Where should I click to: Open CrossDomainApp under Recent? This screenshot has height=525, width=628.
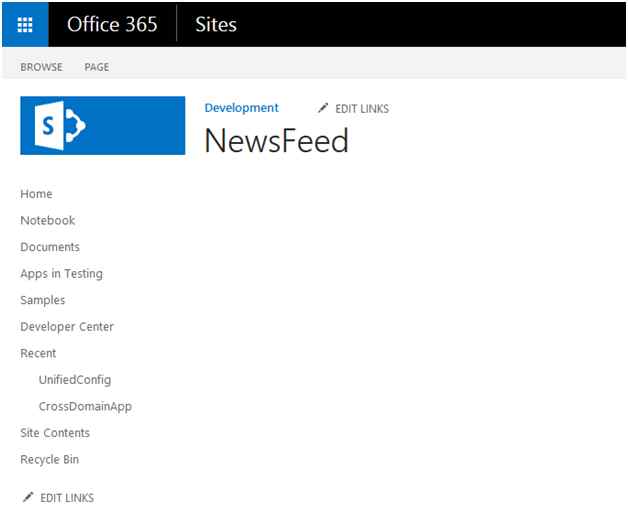85,406
